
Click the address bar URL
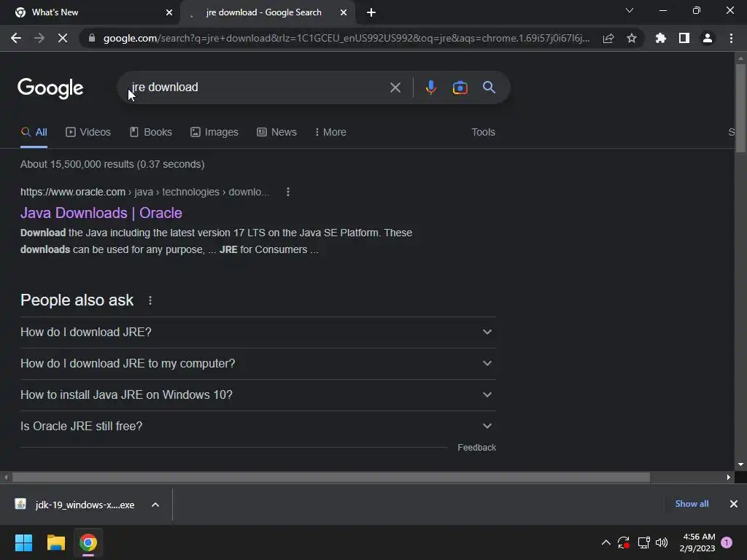click(347, 38)
